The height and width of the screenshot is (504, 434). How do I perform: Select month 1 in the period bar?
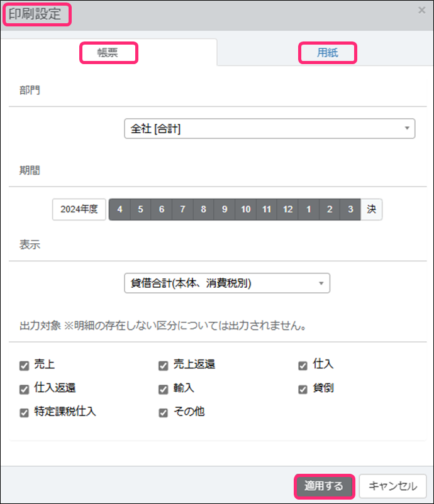coord(309,209)
